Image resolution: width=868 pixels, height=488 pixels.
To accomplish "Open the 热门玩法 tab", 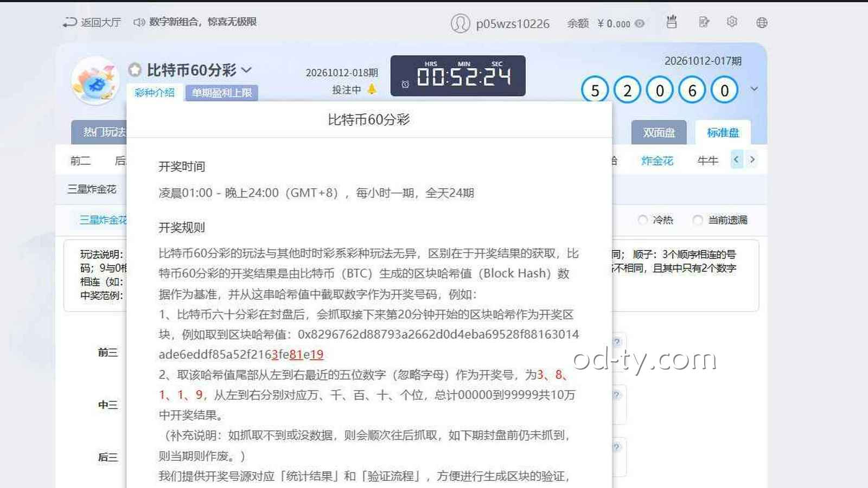I will (99, 132).
